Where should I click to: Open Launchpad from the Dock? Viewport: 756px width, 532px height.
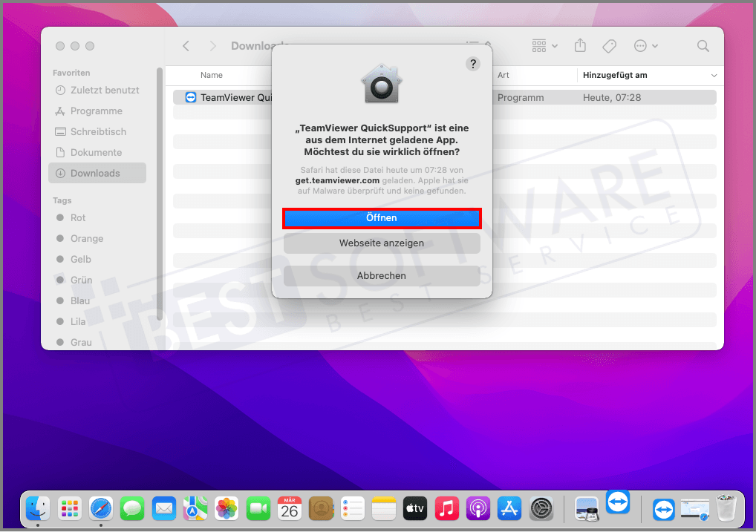pyautogui.click(x=69, y=508)
